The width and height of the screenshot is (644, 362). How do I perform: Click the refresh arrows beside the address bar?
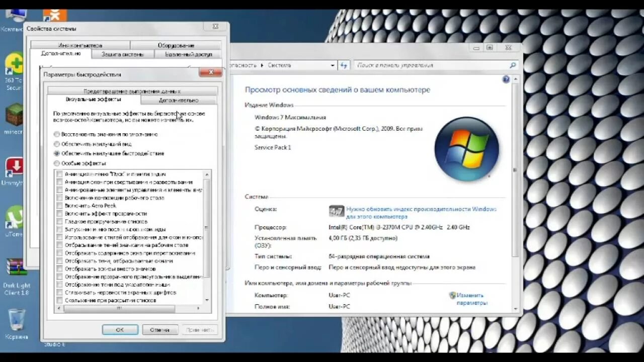344,65
